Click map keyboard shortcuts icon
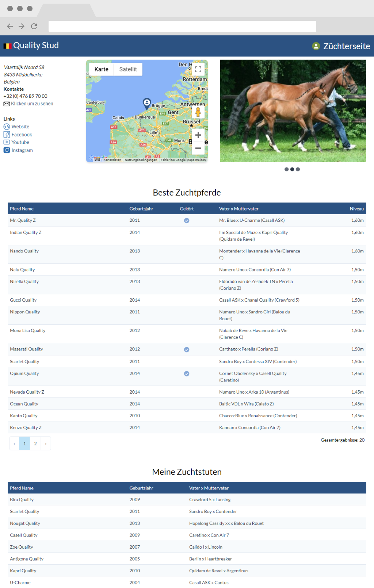 pyautogui.click(x=97, y=159)
